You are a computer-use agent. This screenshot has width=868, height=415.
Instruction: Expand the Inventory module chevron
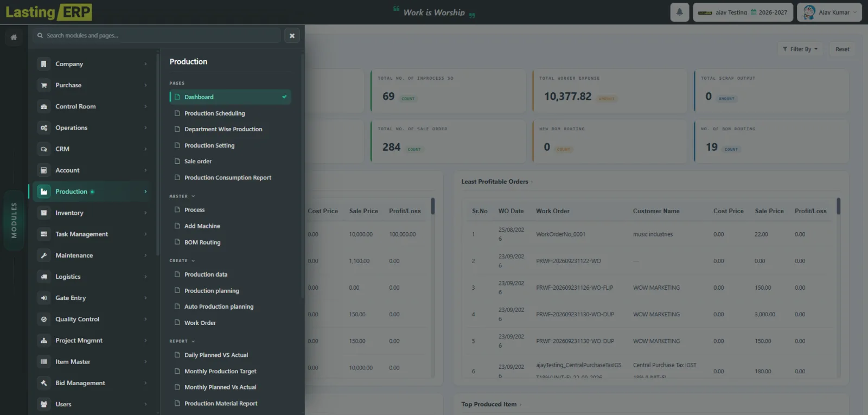click(145, 213)
